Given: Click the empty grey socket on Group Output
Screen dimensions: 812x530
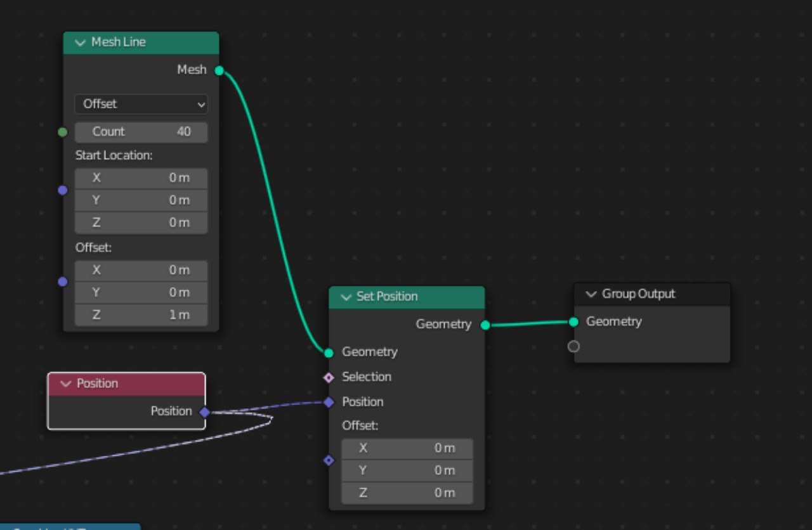Looking at the screenshot, I should tap(573, 347).
